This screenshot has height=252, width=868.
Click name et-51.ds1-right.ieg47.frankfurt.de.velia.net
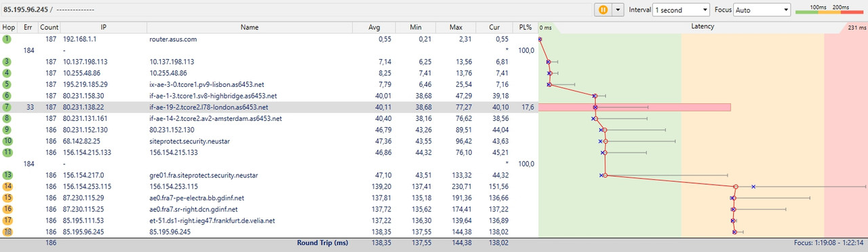pyautogui.click(x=212, y=220)
